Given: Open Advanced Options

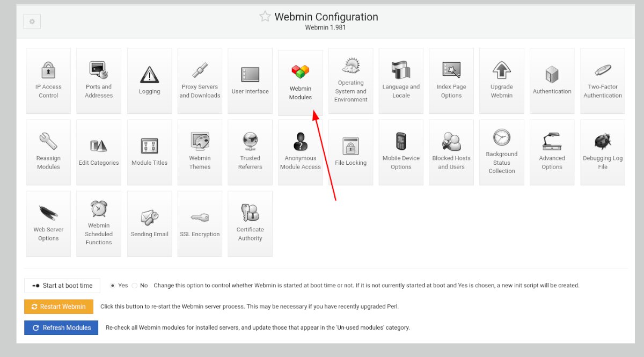Looking at the screenshot, I should [x=552, y=152].
